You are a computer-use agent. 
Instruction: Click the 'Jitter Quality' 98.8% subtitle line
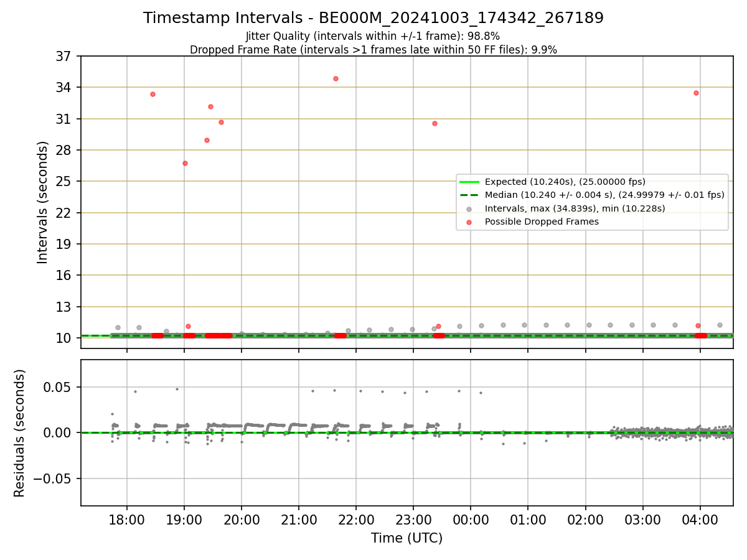[x=373, y=37]
